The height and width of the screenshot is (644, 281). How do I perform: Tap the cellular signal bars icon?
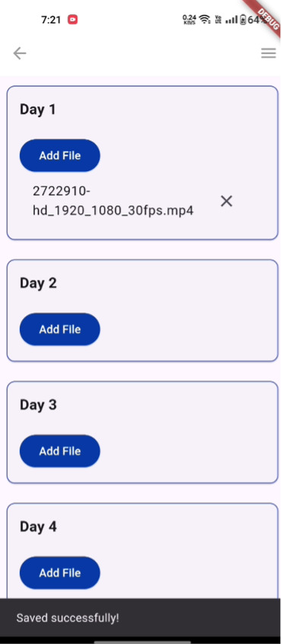click(x=232, y=19)
